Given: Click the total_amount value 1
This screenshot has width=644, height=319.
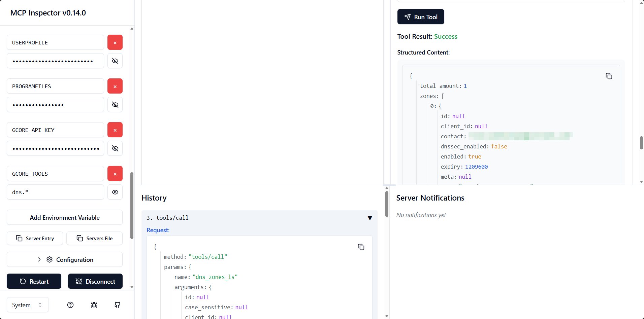Looking at the screenshot, I should coord(465,86).
